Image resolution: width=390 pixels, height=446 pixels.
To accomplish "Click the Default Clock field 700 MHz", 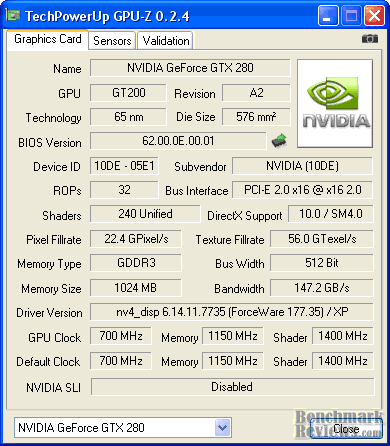I will (x=121, y=361).
